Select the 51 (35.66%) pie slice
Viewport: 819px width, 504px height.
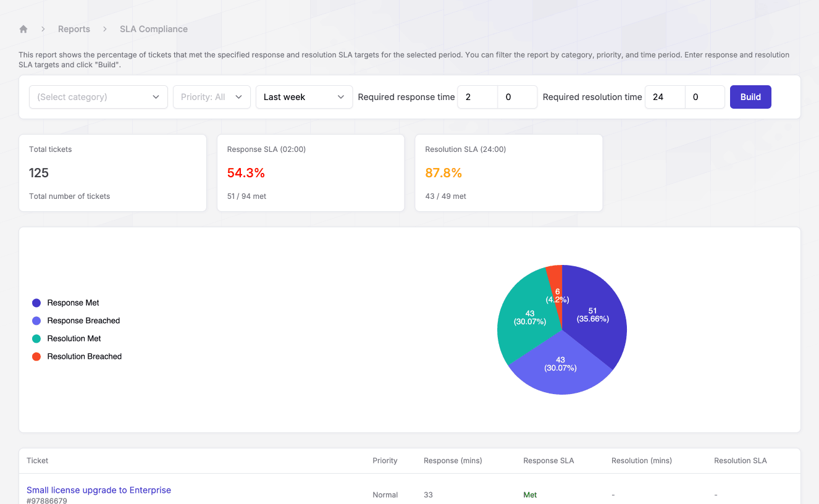click(x=592, y=316)
